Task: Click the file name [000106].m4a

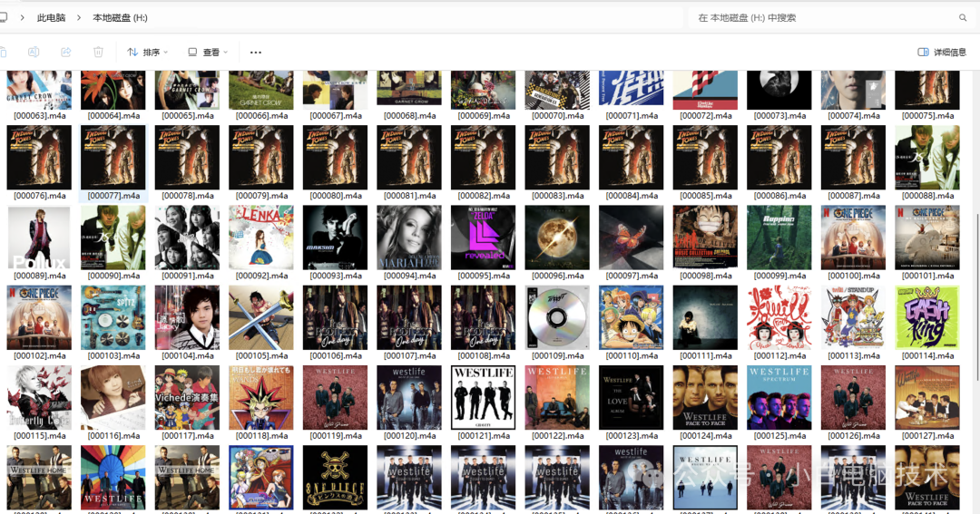Action: coord(336,355)
